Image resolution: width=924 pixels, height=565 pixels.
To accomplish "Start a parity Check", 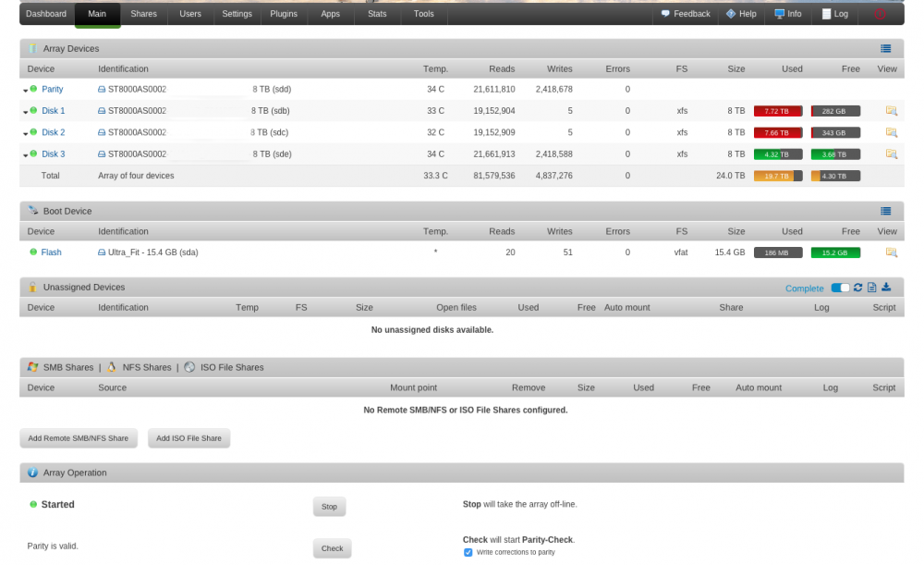I will click(332, 548).
